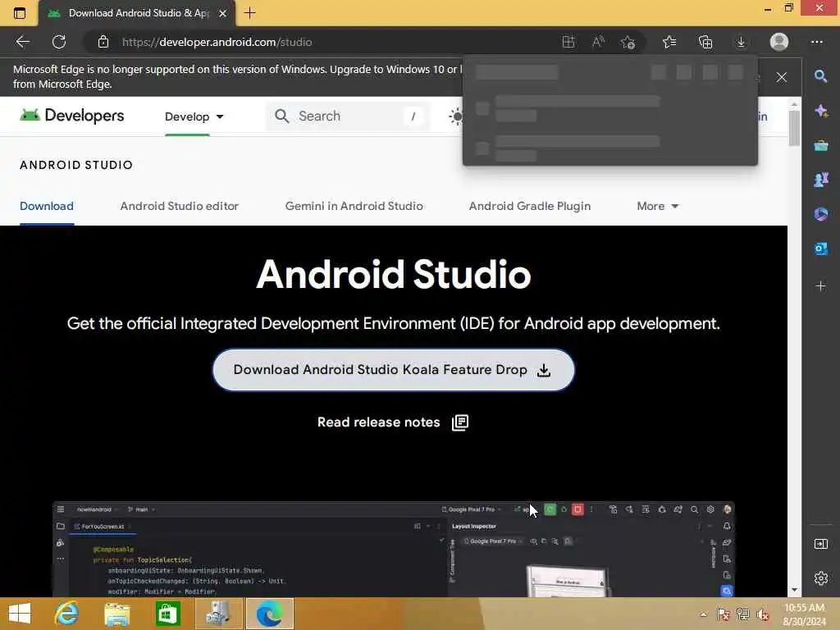840x630 pixels.
Task: Open the Downloads toolbar icon
Action: (x=741, y=42)
